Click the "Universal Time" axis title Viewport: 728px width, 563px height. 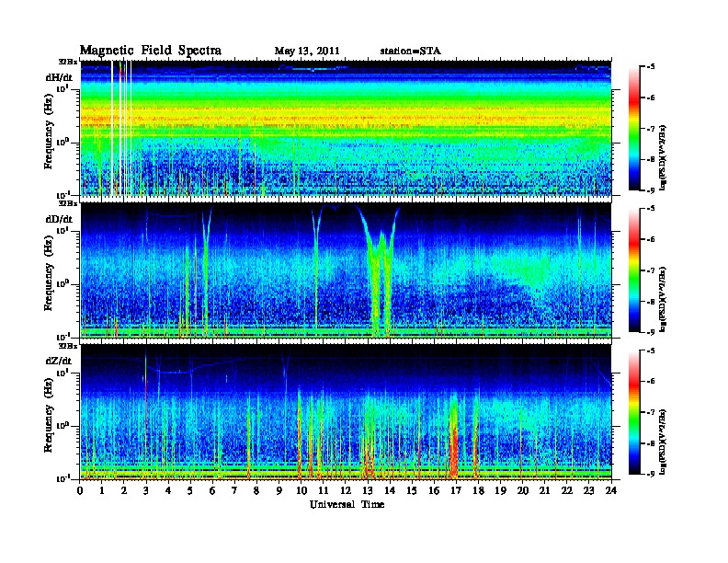pyautogui.click(x=347, y=504)
